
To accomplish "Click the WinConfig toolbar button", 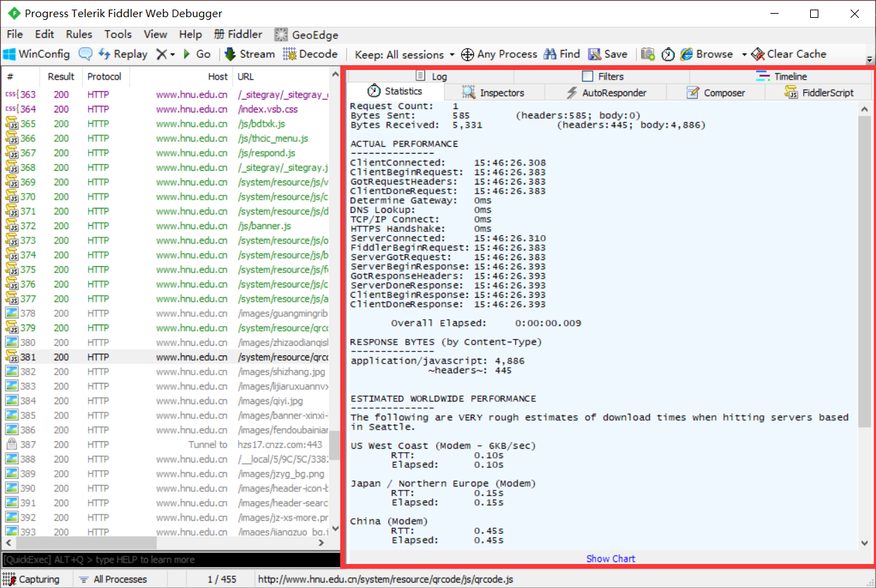I will click(37, 54).
